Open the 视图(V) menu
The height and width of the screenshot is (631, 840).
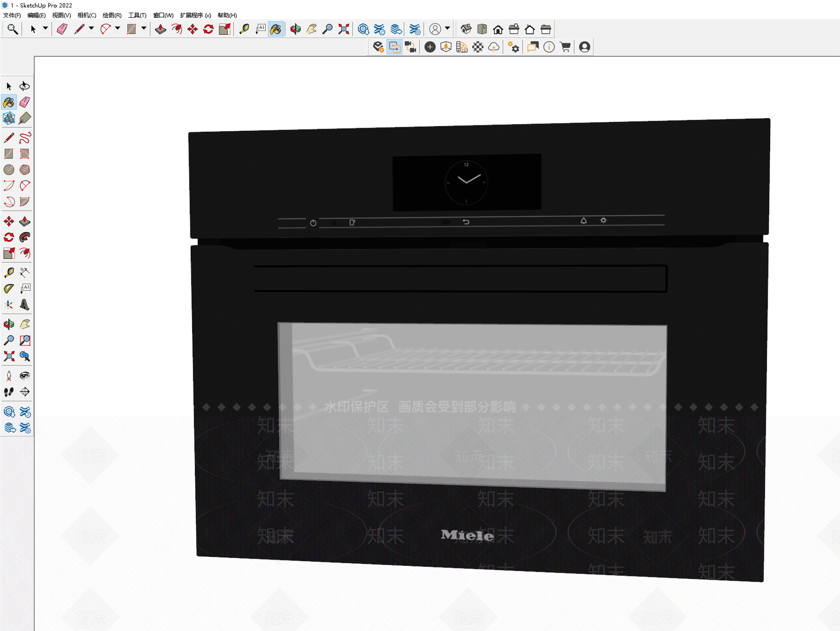click(61, 15)
